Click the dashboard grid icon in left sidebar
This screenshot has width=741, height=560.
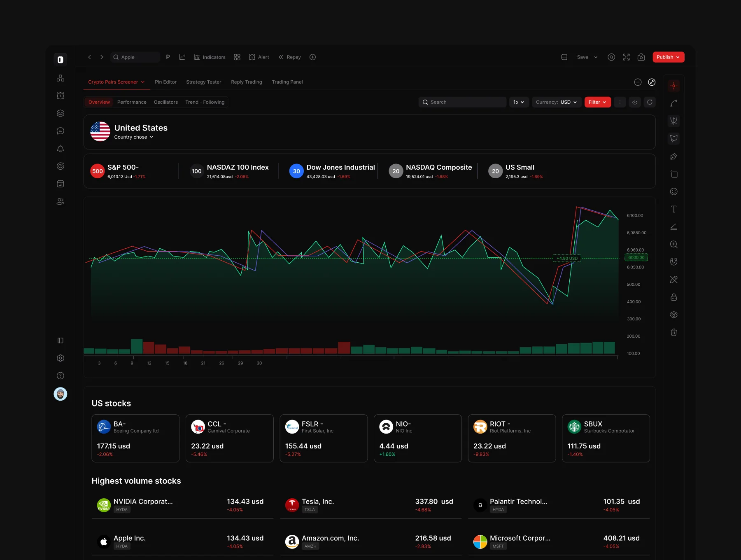click(61, 78)
